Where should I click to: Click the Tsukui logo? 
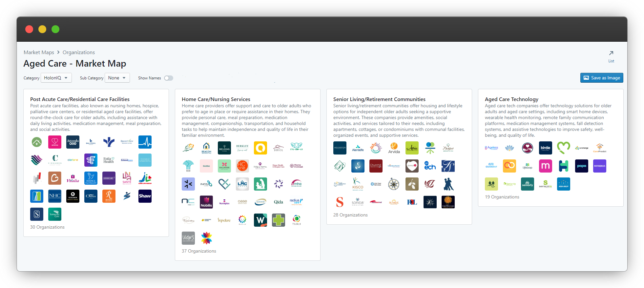297,220
